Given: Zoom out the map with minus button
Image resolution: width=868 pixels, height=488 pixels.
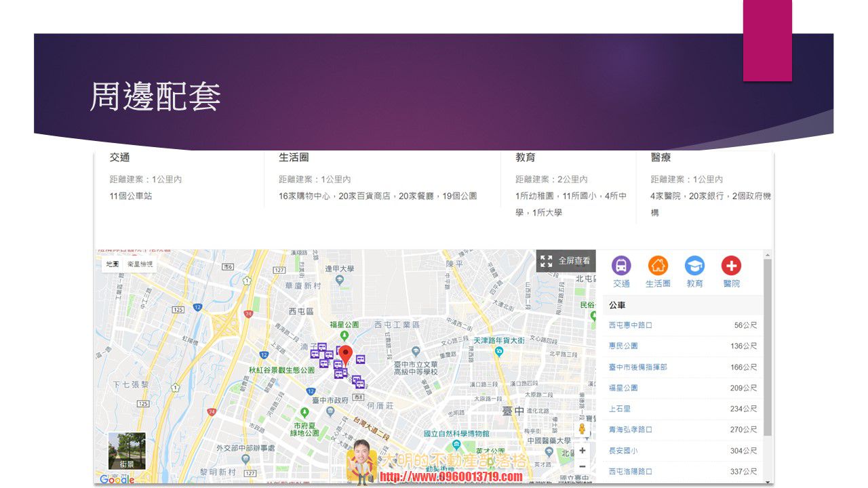Looking at the screenshot, I should (582, 466).
